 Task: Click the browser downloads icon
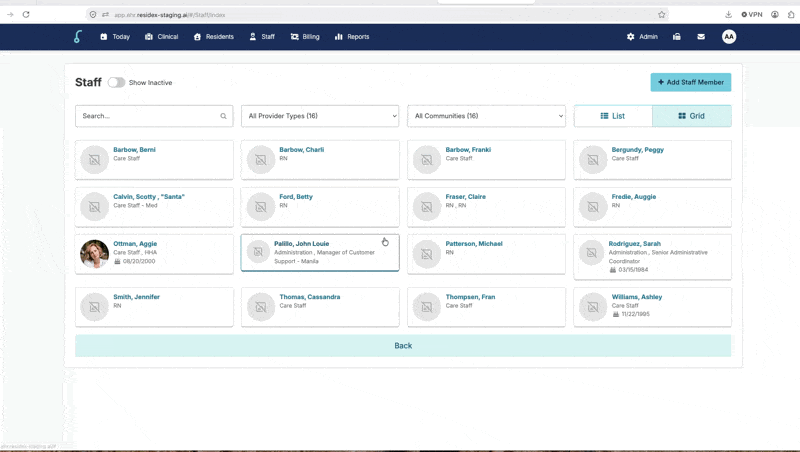(x=728, y=15)
